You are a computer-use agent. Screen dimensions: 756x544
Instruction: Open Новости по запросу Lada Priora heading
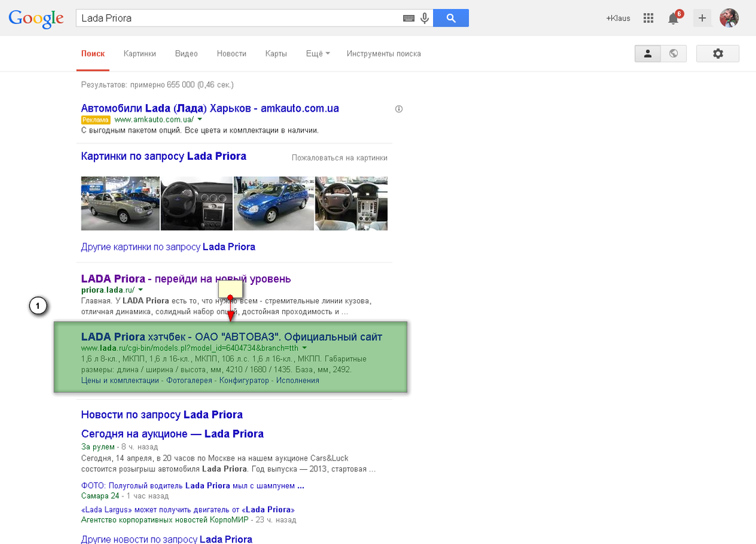tap(162, 415)
